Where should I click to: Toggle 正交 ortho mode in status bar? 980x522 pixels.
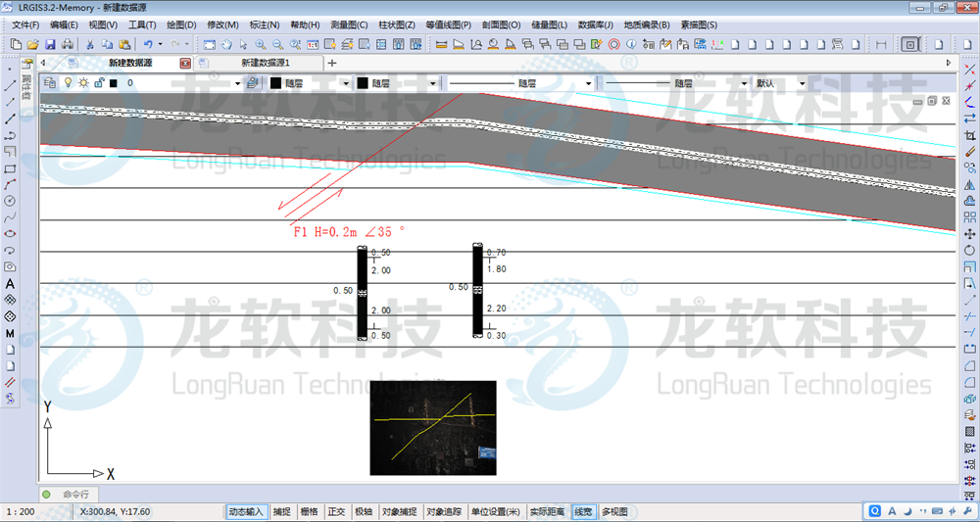(x=336, y=511)
